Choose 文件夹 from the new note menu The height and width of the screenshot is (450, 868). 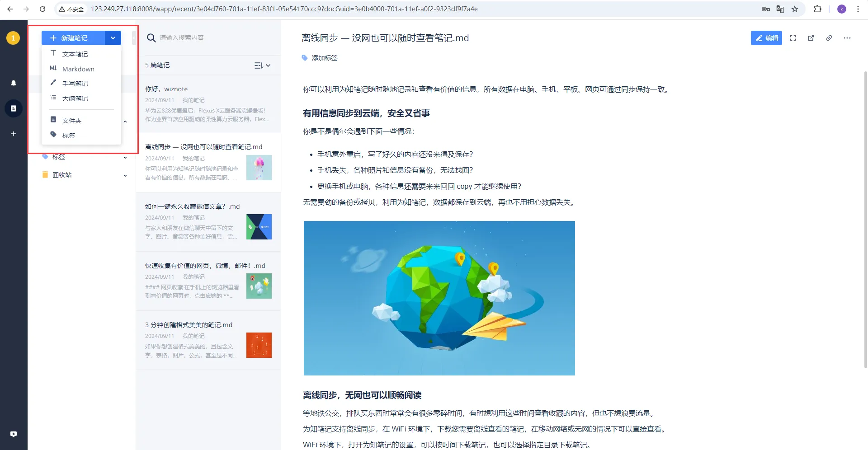(81, 120)
